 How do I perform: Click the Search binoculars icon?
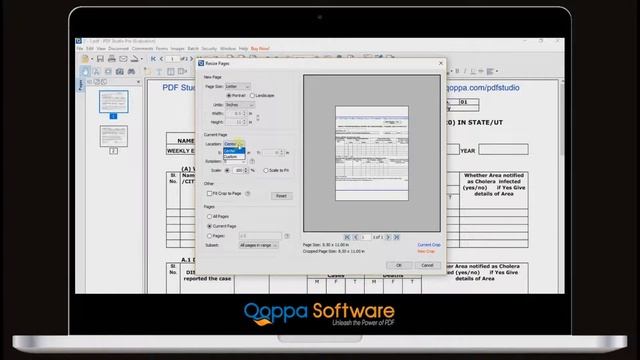(x=131, y=71)
